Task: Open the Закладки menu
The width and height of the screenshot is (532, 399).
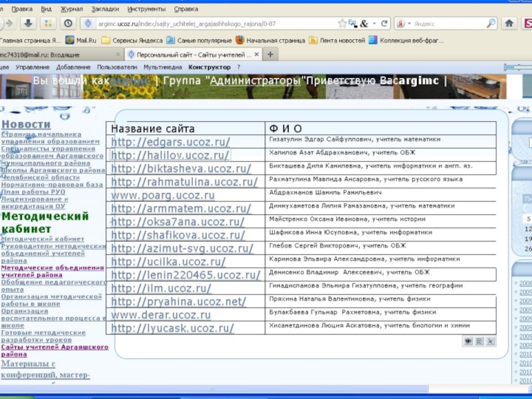Action: tap(105, 9)
